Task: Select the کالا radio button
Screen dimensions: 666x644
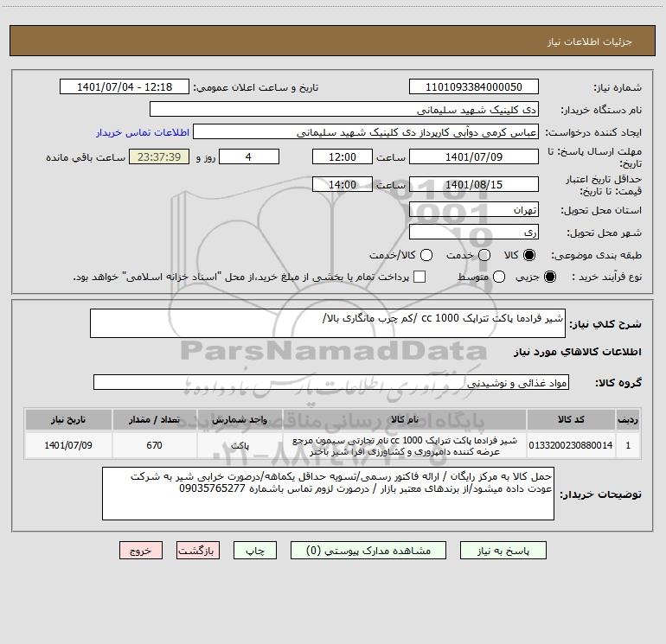Action: [529, 255]
